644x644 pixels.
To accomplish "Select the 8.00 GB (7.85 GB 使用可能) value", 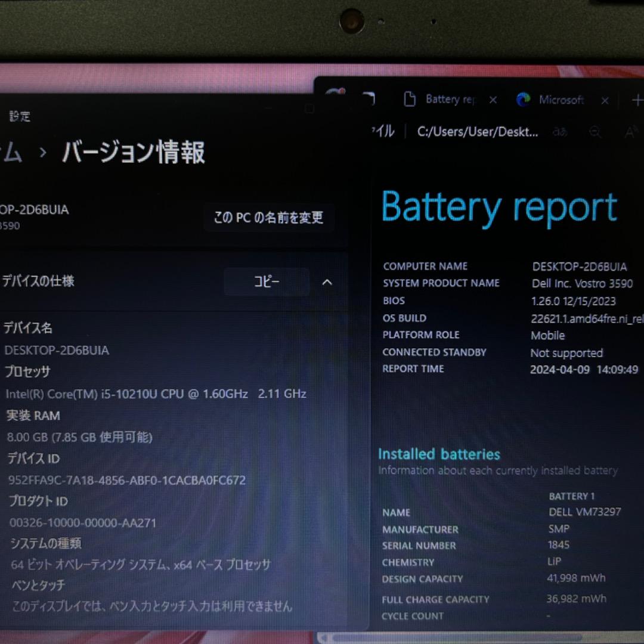I will click(80, 437).
